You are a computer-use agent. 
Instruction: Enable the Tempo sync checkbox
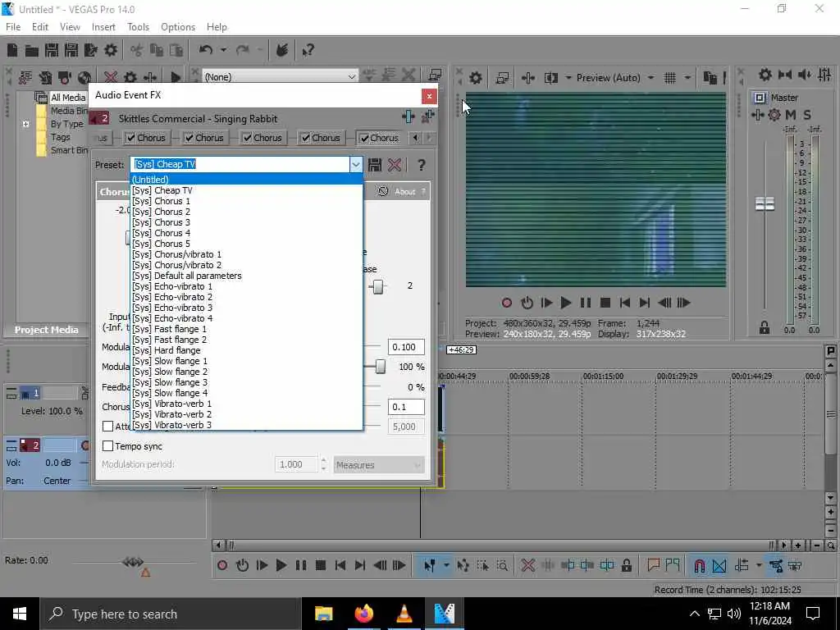(107, 446)
